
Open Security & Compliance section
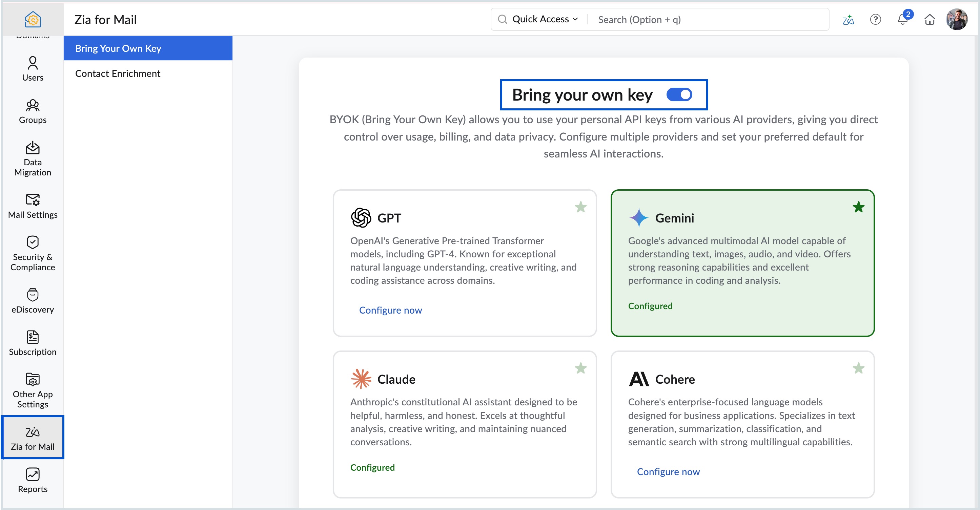(33, 253)
